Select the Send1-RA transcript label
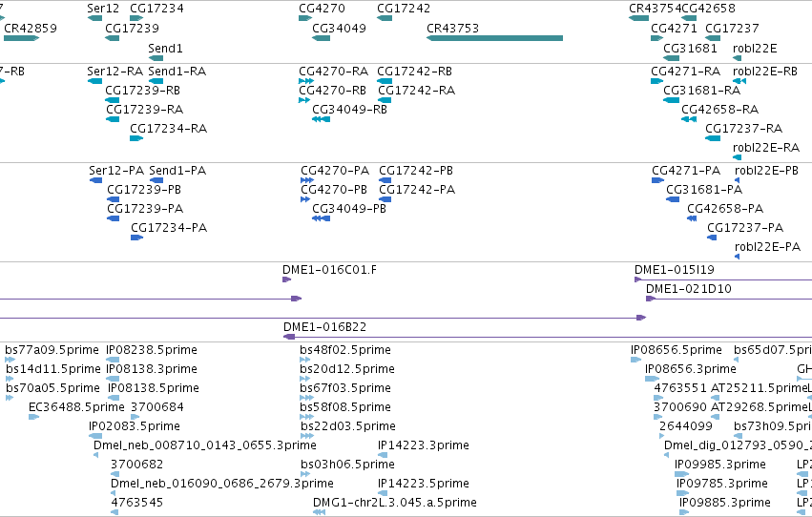 (177, 72)
